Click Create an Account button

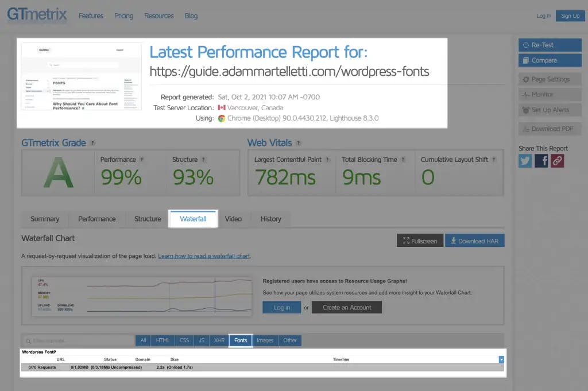click(346, 307)
